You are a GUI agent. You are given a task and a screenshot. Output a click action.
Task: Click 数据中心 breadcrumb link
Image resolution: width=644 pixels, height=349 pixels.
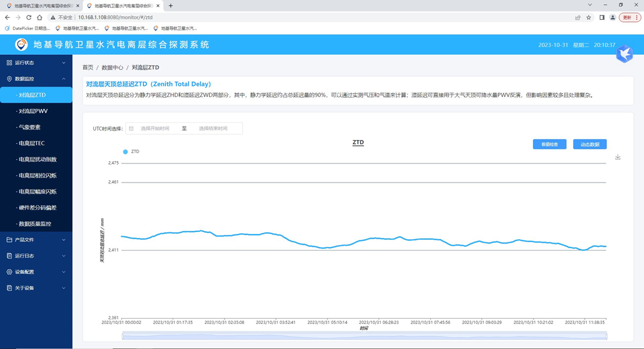point(112,67)
